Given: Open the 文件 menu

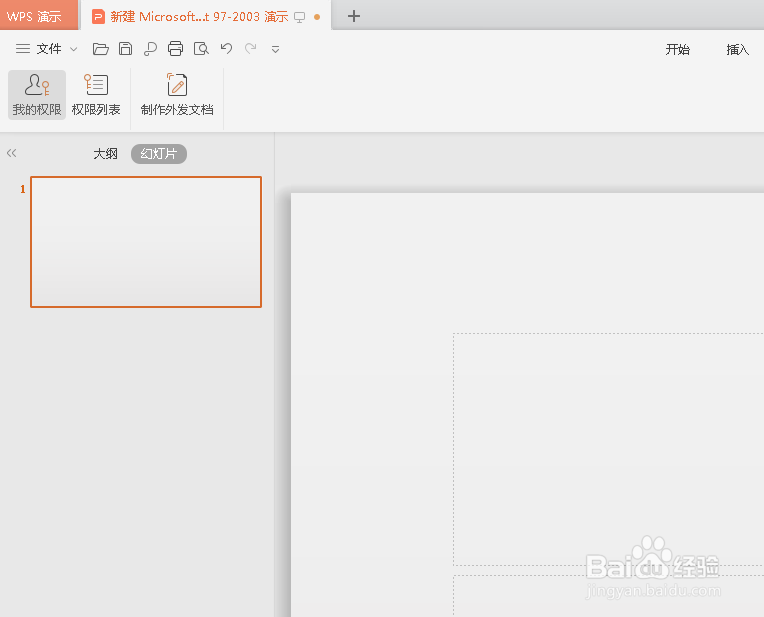Looking at the screenshot, I should pyautogui.click(x=49, y=49).
